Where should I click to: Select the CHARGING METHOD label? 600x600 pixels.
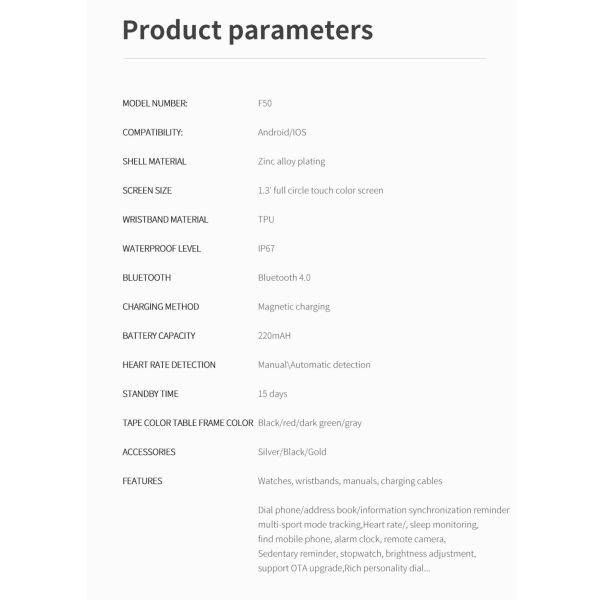pos(160,306)
